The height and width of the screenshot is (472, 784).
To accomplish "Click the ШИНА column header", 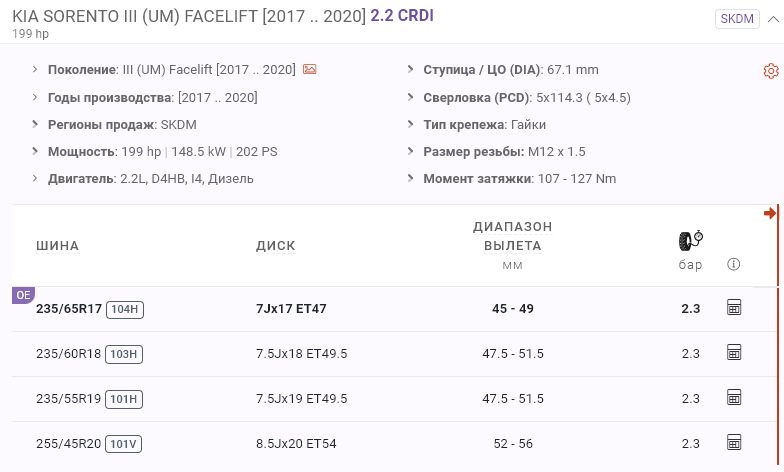I will 57,246.
